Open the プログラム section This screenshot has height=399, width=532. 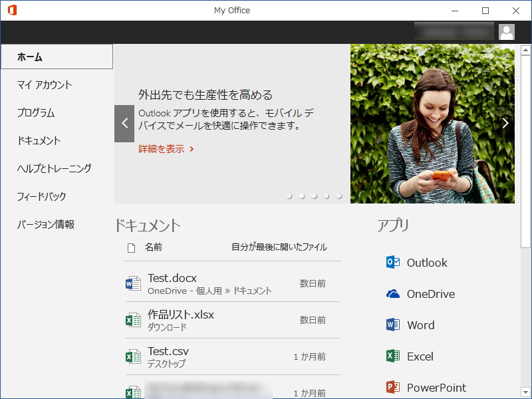(x=37, y=112)
